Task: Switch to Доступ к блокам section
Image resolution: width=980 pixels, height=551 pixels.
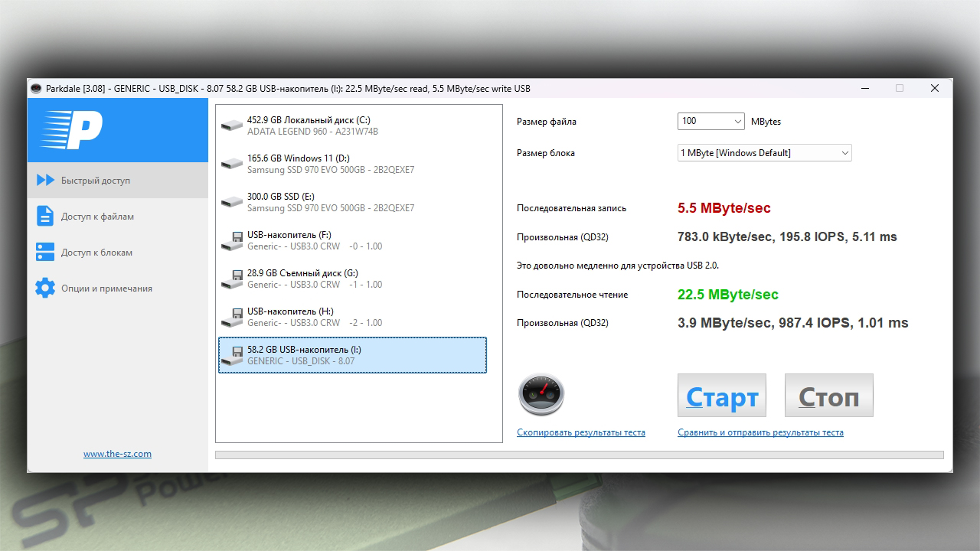Action: coord(118,253)
